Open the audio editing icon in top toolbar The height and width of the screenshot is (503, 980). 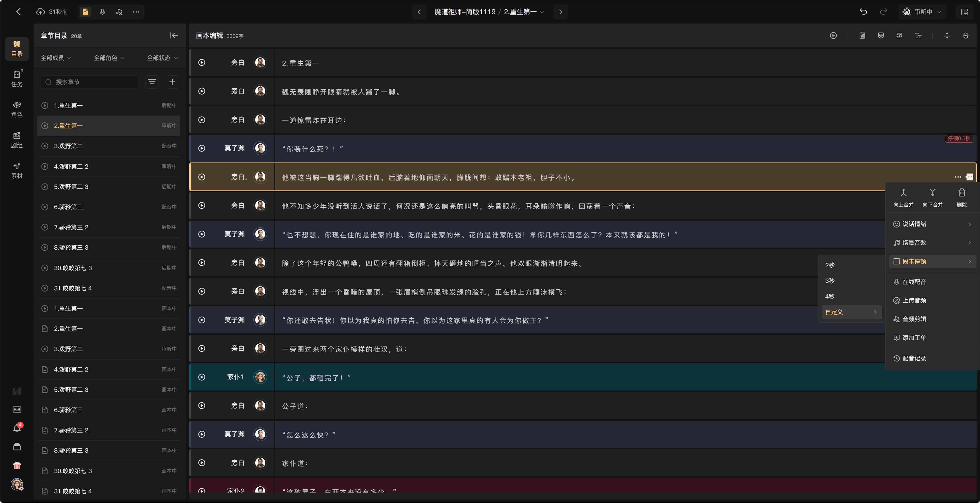click(x=119, y=12)
